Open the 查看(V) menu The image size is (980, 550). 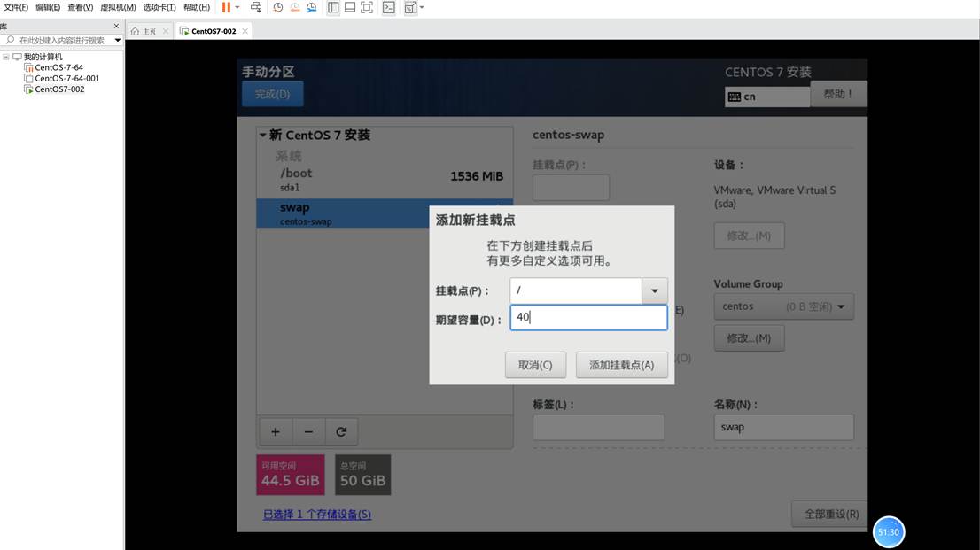(80, 7)
